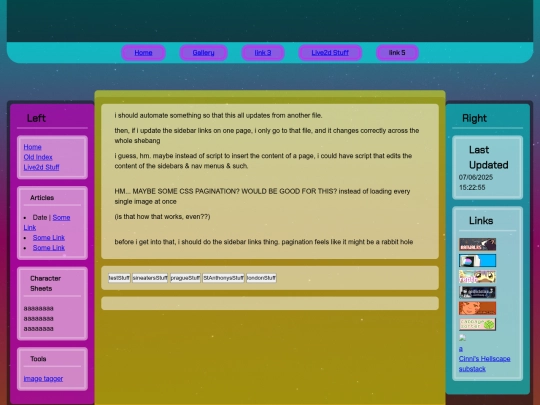Click the paragraph starting 'then, if i update'
The height and width of the screenshot is (405, 540).
(267, 136)
